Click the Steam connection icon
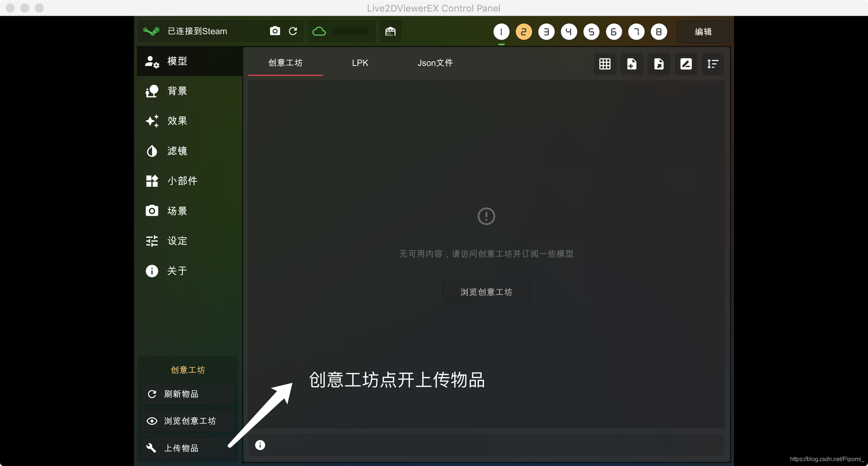Screen dimensions: 868x466 151,31
